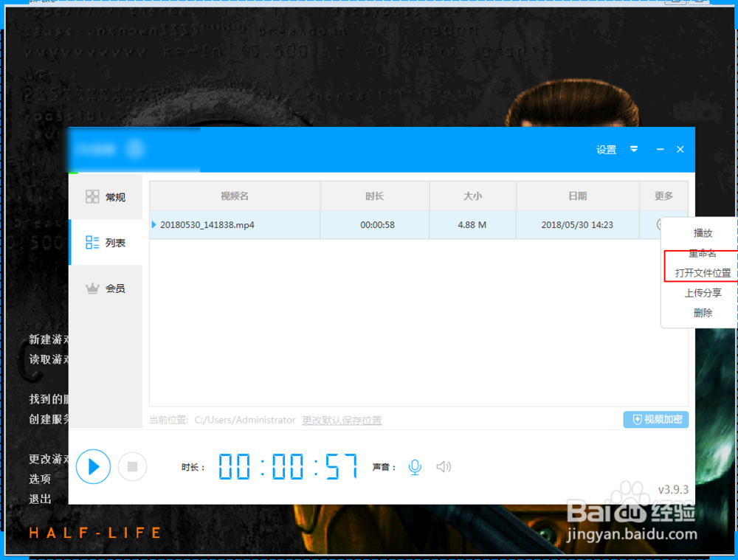Click the shield icon on 视频加密 button
The width and height of the screenshot is (738, 560).
[x=638, y=419]
